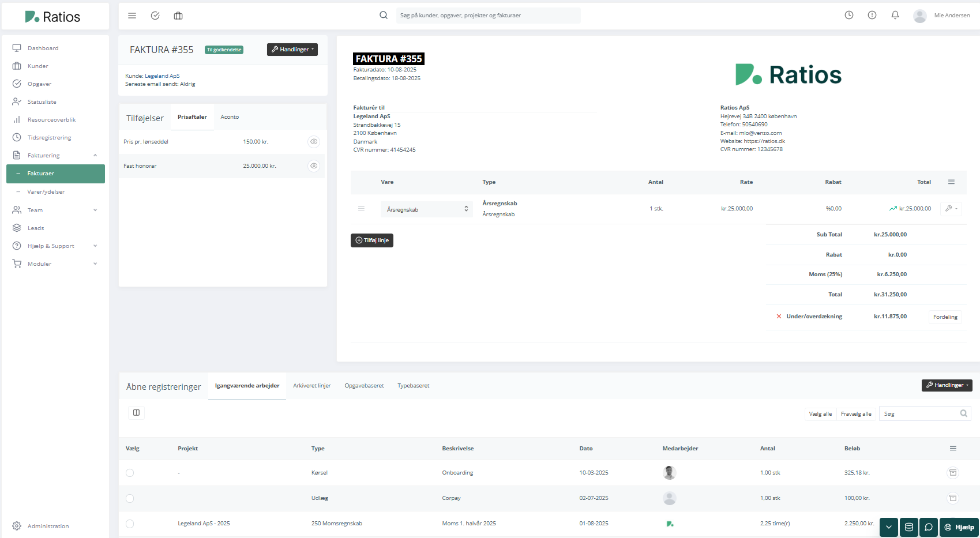The image size is (980, 538).
Task: Archive the Kørsel Onboarding registration row
Action: coord(952,473)
